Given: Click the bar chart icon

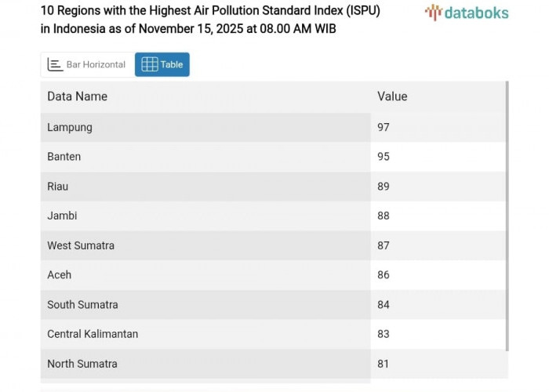Looking at the screenshot, I should pyautogui.click(x=55, y=64).
